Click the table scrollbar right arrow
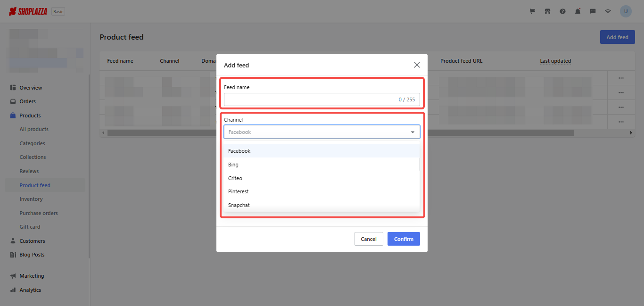This screenshot has height=306, width=644. click(x=631, y=133)
